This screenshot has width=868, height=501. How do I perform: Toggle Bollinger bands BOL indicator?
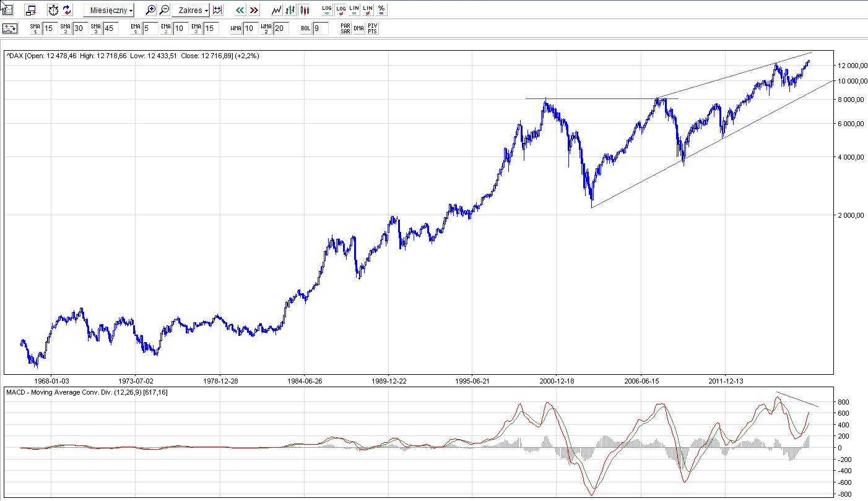306,28
